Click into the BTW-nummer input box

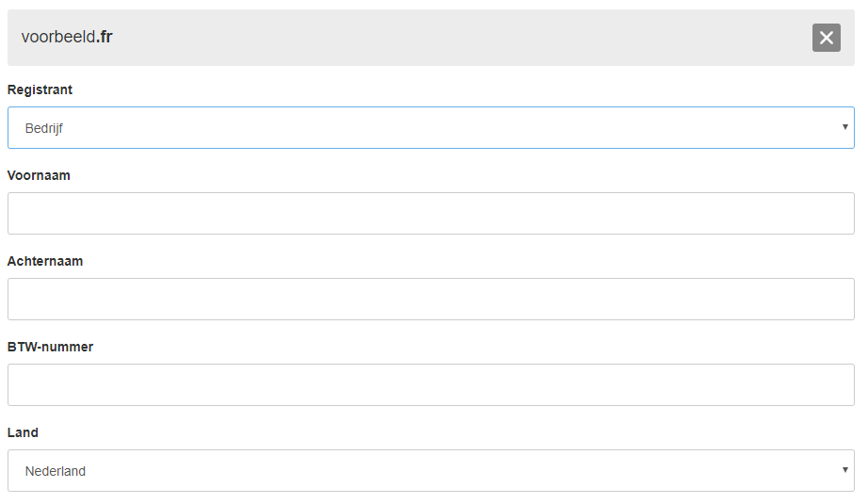(x=430, y=385)
